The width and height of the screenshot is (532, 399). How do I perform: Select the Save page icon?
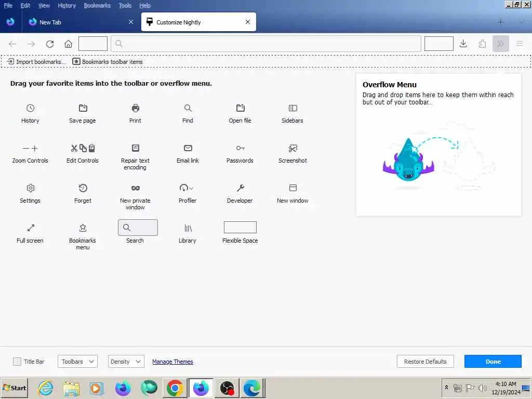point(83,108)
